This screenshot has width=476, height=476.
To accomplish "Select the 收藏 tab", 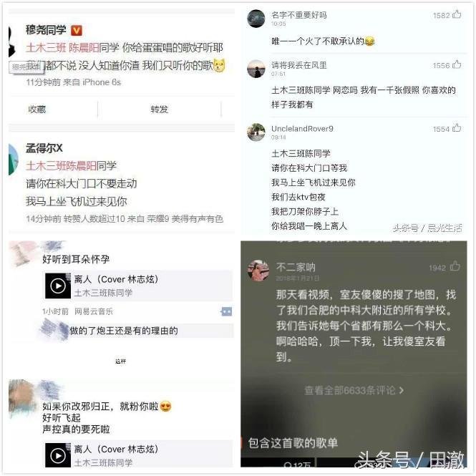I will [37, 109].
